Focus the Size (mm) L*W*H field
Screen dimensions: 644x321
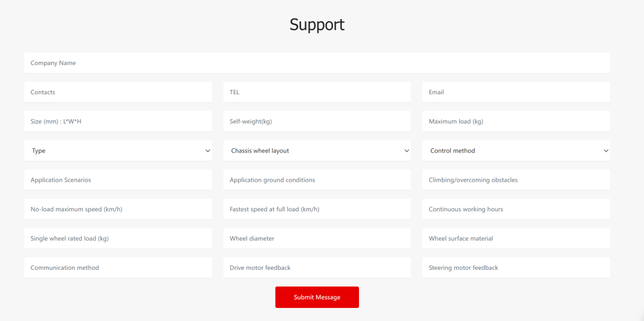[117, 121]
